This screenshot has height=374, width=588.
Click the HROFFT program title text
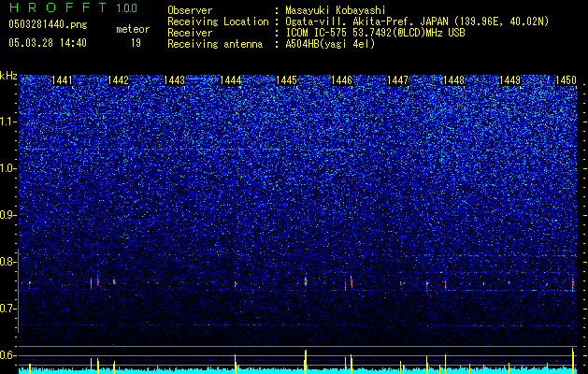[x=58, y=7]
